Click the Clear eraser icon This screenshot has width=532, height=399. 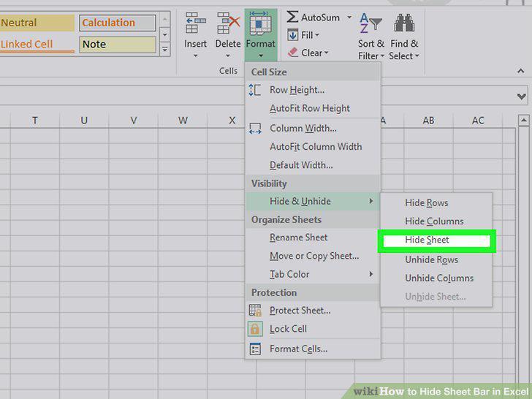(x=293, y=53)
